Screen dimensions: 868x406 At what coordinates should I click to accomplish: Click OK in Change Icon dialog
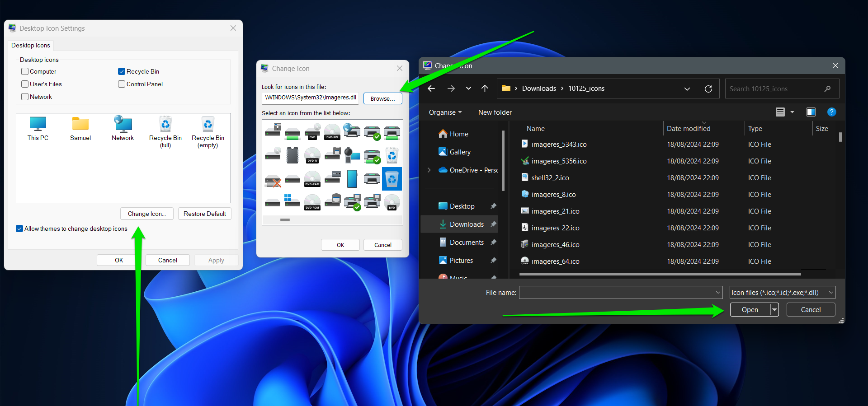tap(340, 245)
